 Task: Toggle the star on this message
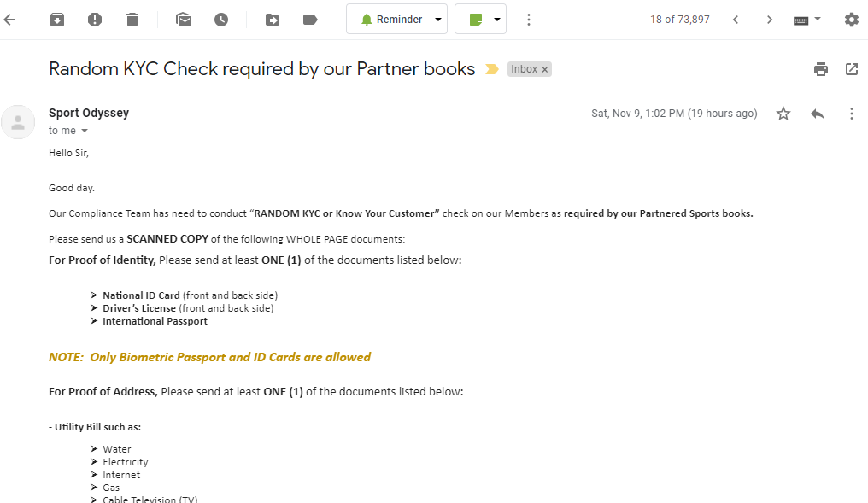click(x=783, y=114)
